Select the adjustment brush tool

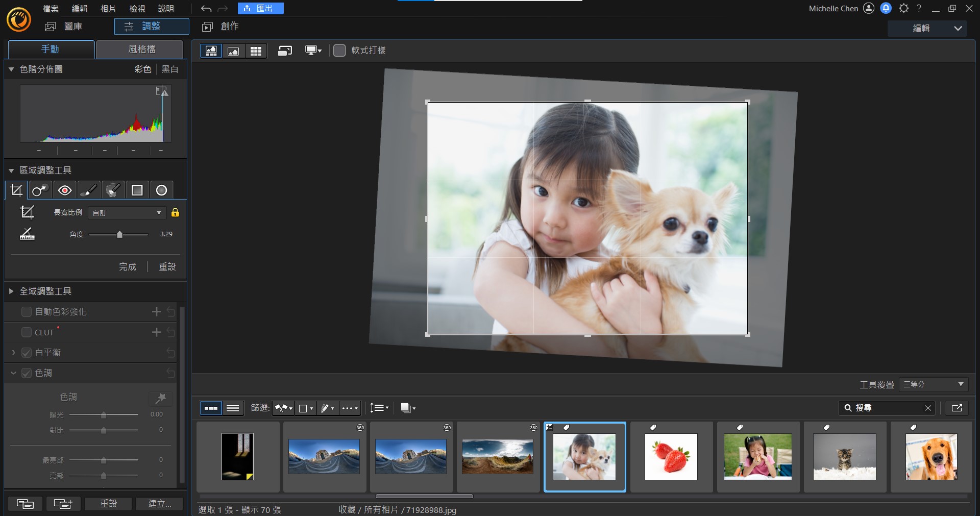pos(89,190)
